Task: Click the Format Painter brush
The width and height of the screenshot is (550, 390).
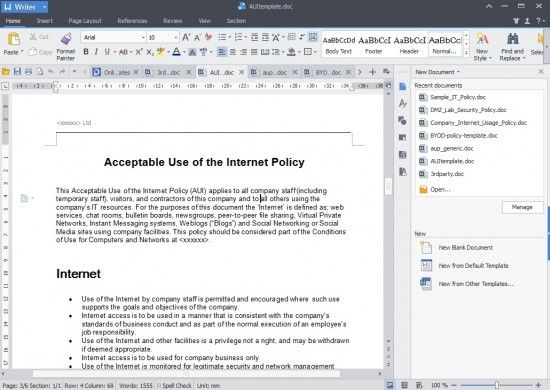Action: pos(66,39)
